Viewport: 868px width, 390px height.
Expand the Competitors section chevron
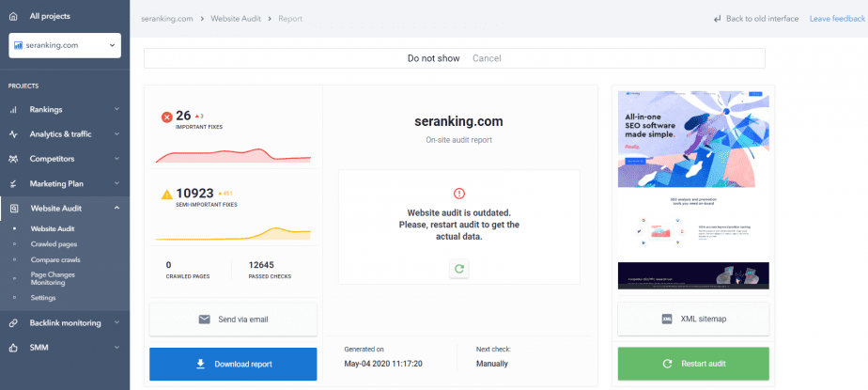point(116,159)
